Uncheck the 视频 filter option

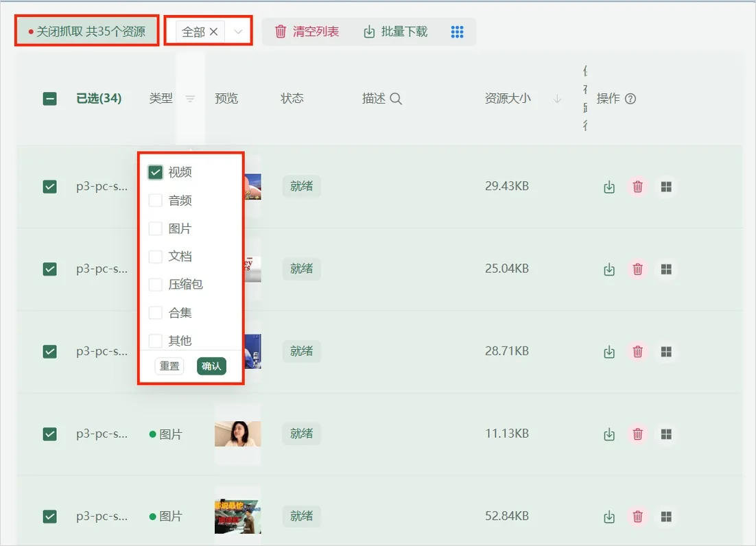[x=155, y=172]
